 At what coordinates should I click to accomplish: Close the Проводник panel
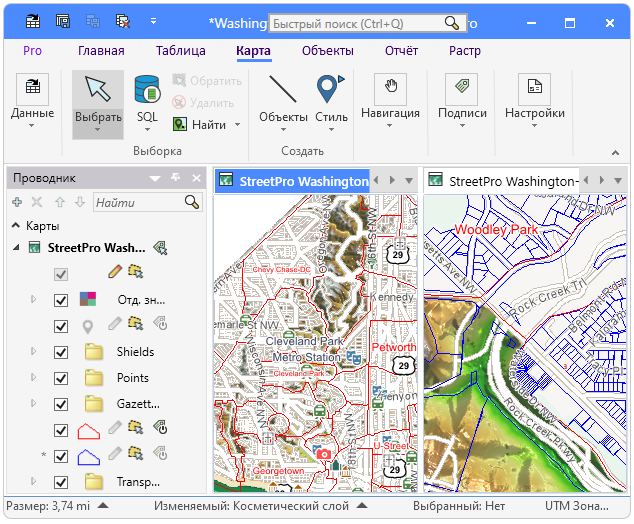click(197, 178)
